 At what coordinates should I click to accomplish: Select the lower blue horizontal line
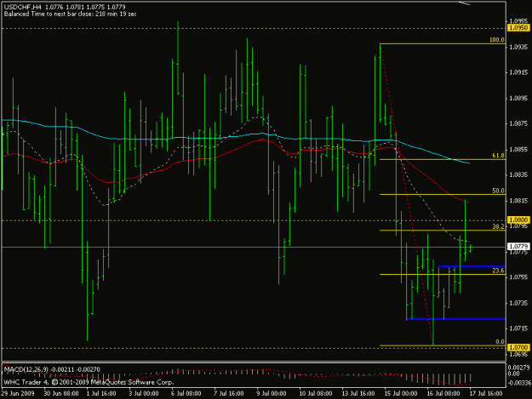tap(455, 319)
